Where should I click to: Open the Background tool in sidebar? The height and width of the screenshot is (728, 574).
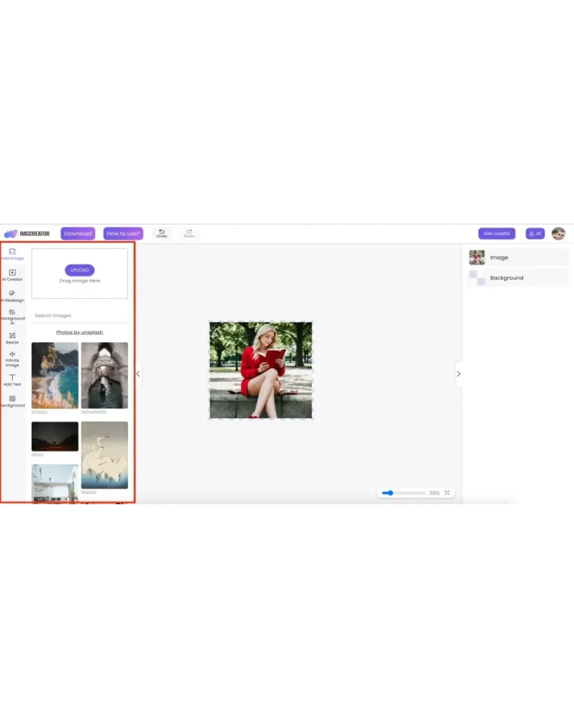[x=12, y=401]
